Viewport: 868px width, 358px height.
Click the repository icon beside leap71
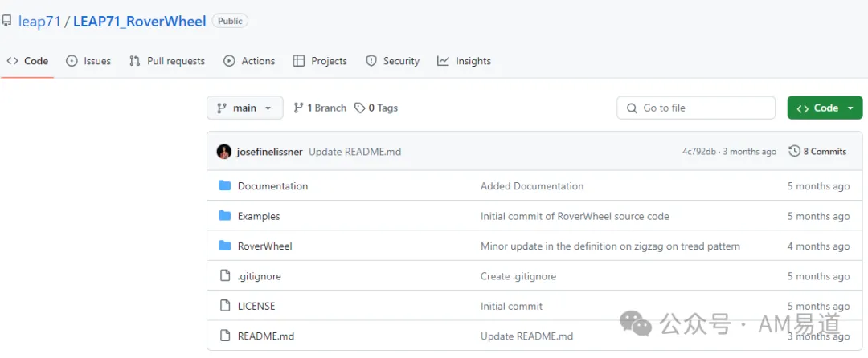click(x=6, y=22)
